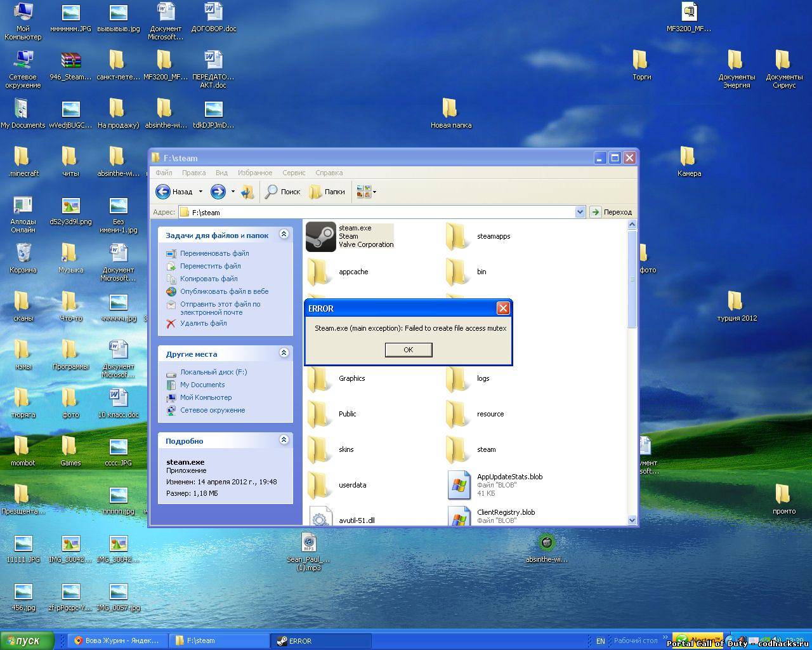Select the Новая папка desktop folder
Viewport: 812px width, 650px height.
[x=451, y=113]
